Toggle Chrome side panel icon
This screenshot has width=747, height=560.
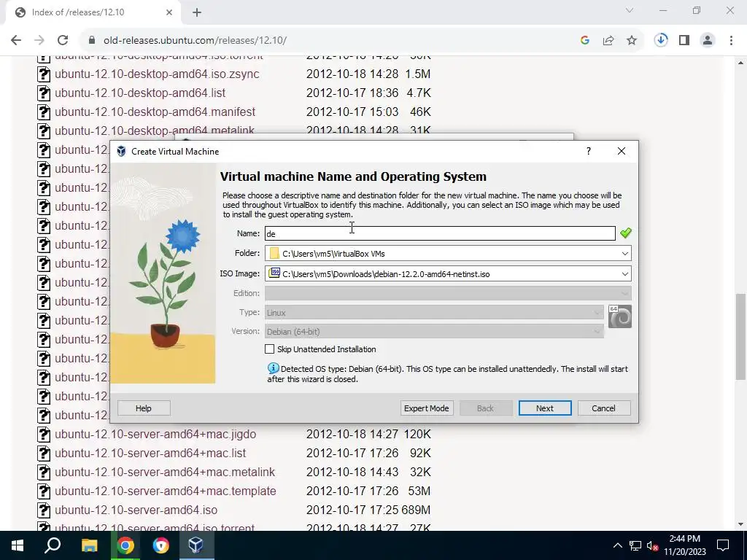(x=684, y=41)
